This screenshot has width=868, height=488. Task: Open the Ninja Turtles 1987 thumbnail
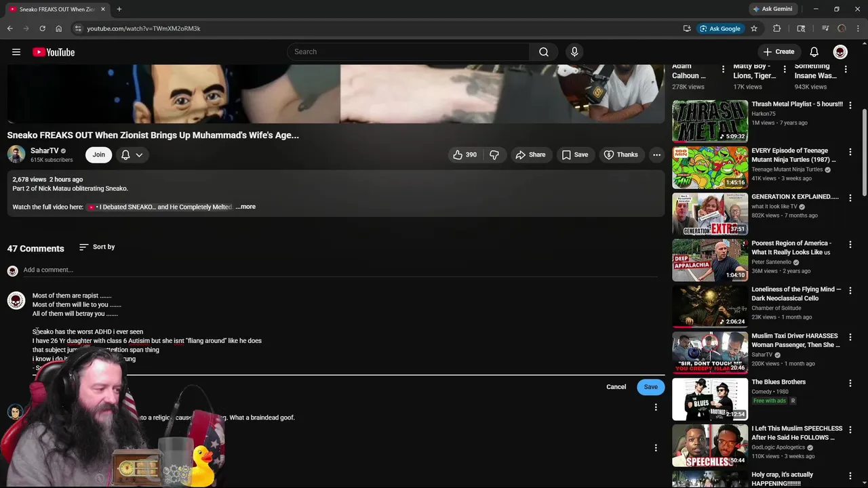(710, 167)
